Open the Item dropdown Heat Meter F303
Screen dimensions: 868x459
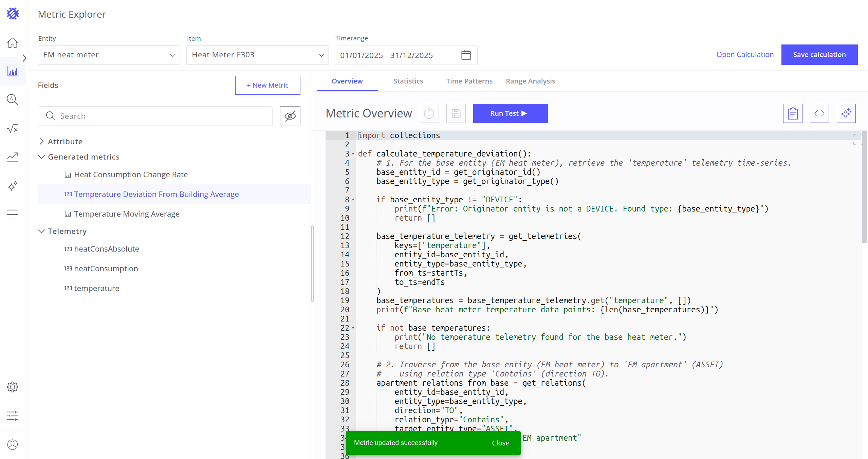point(257,55)
